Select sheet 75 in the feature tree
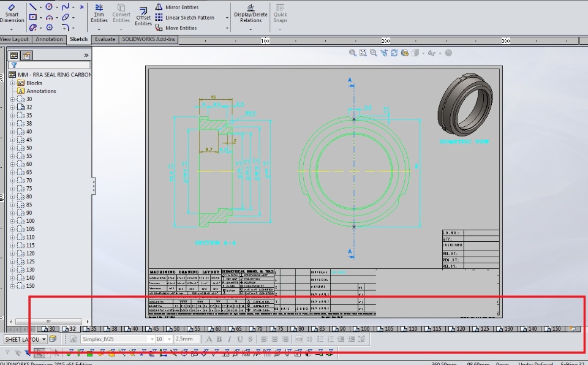The height and width of the screenshot is (365, 588). click(x=29, y=189)
